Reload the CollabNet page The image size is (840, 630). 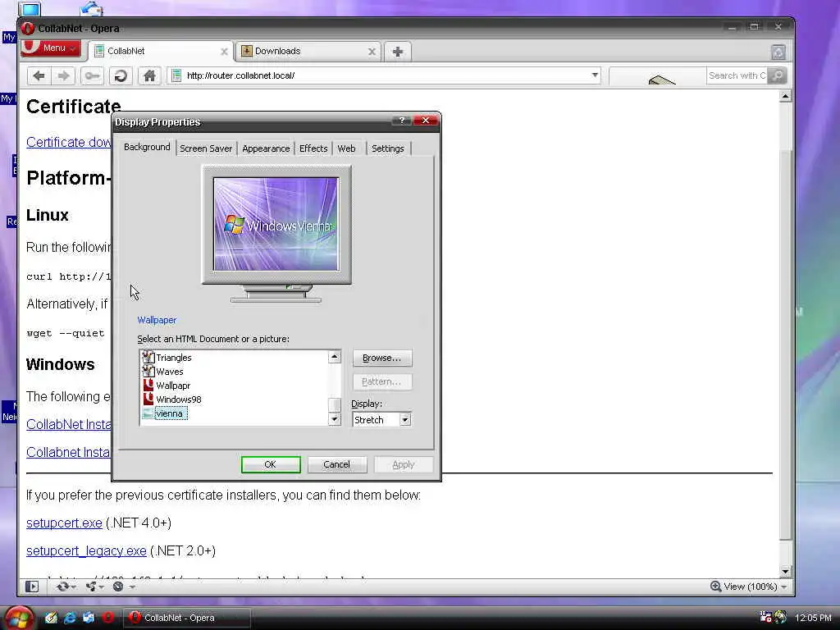tap(121, 75)
